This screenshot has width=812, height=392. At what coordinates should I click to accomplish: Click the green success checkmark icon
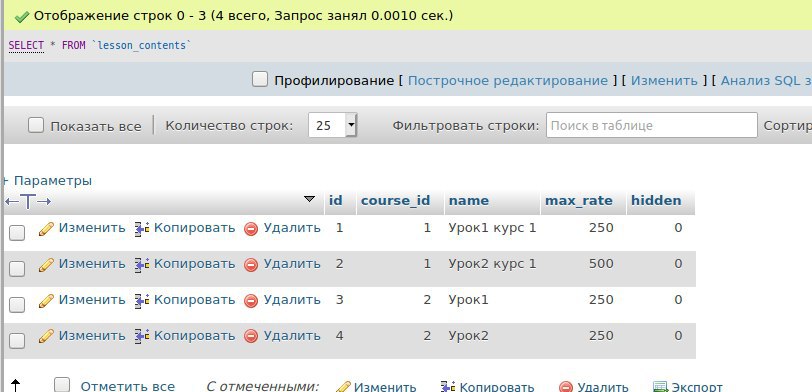[22, 17]
